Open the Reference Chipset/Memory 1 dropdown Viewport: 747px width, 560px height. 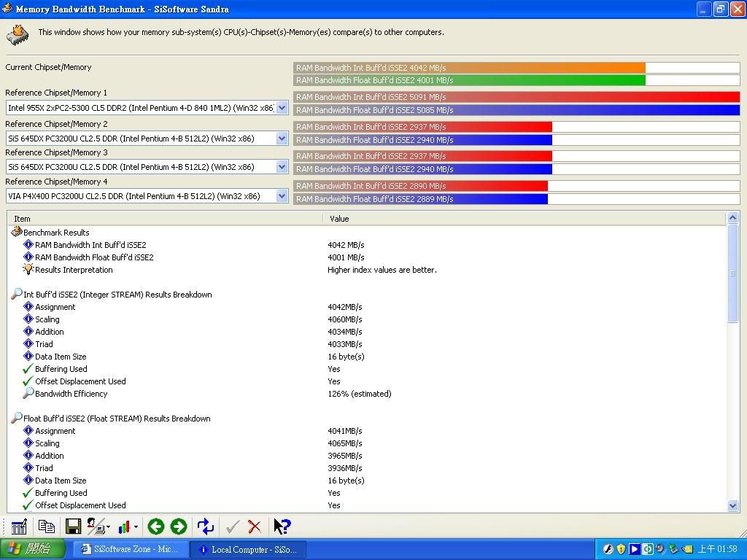pos(282,108)
